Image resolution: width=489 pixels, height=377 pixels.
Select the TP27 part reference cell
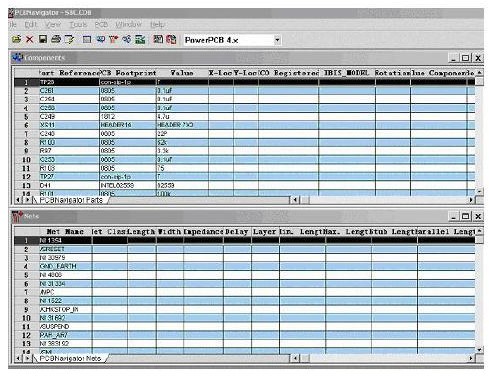point(69,176)
